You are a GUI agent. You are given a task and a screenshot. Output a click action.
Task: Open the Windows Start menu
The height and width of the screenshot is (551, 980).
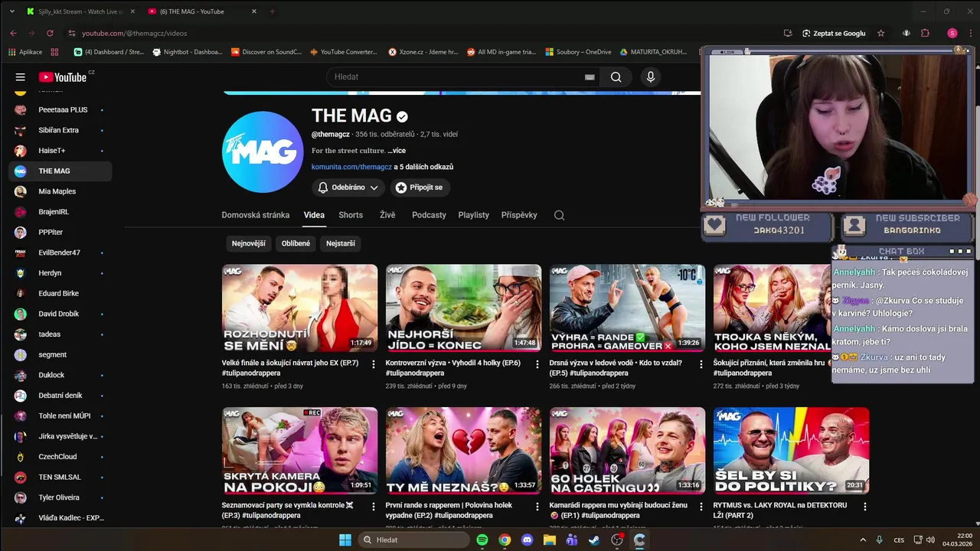345,540
